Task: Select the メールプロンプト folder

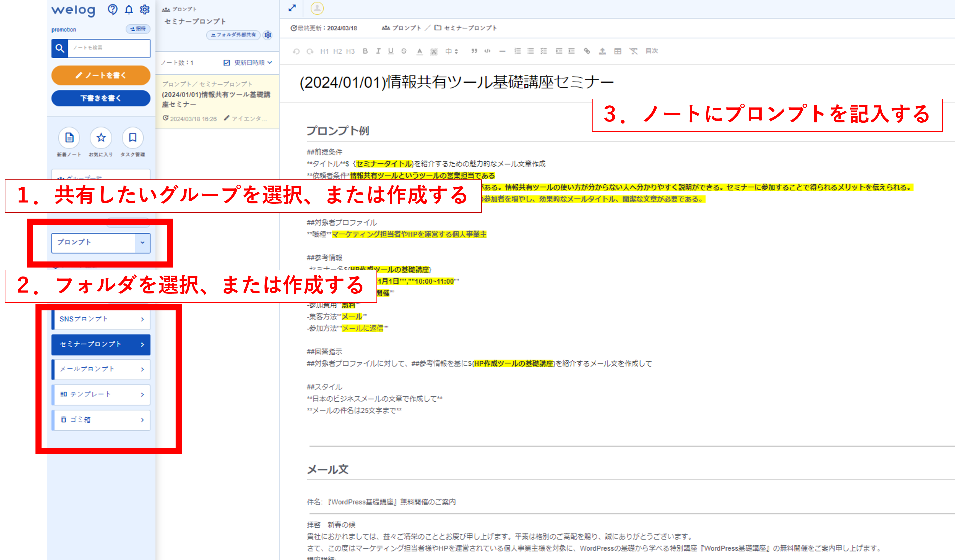Action: point(101,369)
